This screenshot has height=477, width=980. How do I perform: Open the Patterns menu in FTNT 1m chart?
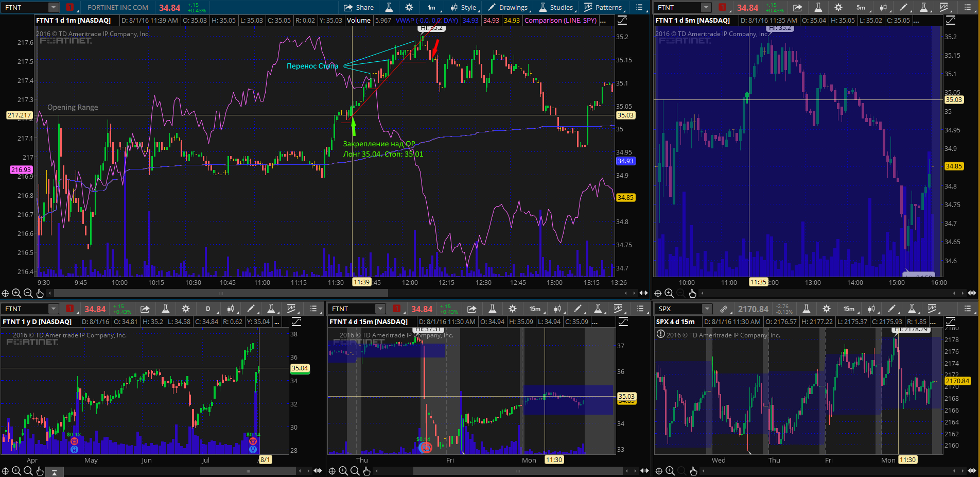[x=603, y=7]
